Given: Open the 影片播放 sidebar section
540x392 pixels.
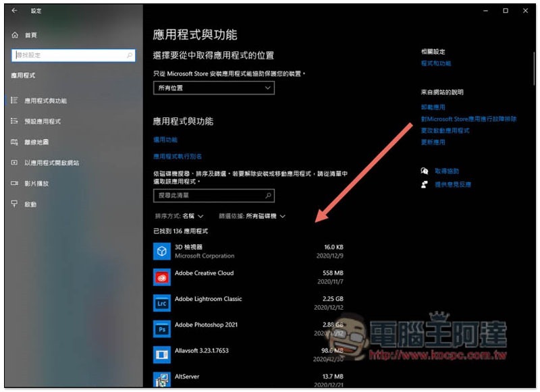Looking at the screenshot, I should 30,184.
